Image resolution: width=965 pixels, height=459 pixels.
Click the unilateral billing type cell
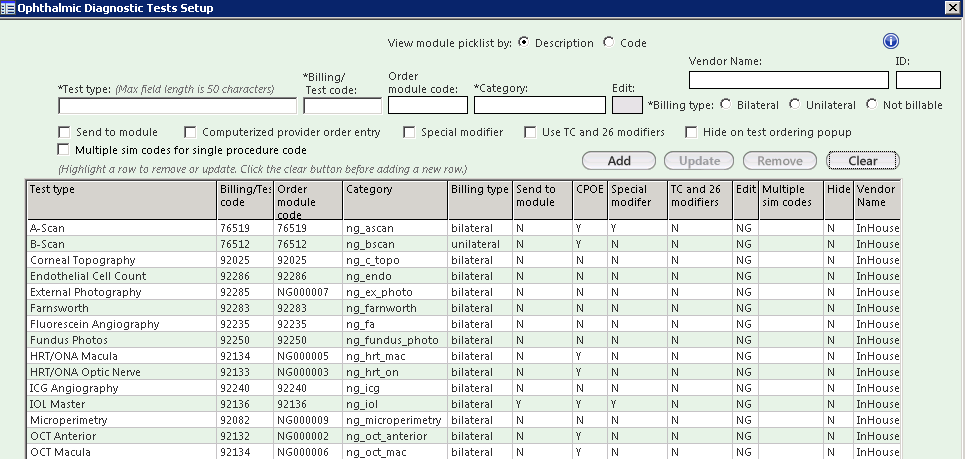tap(480, 244)
